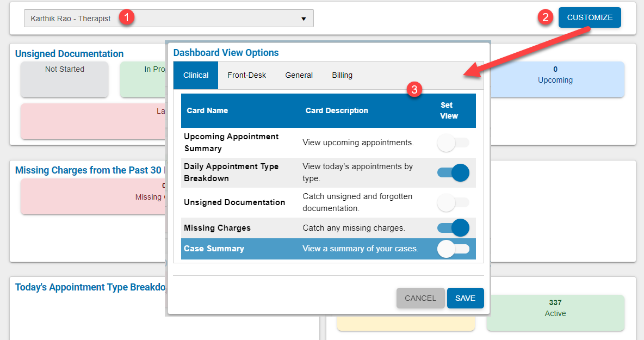Image resolution: width=644 pixels, height=340 pixels.
Task: Cancel the Dashboard View Options dialog
Action: (x=420, y=298)
